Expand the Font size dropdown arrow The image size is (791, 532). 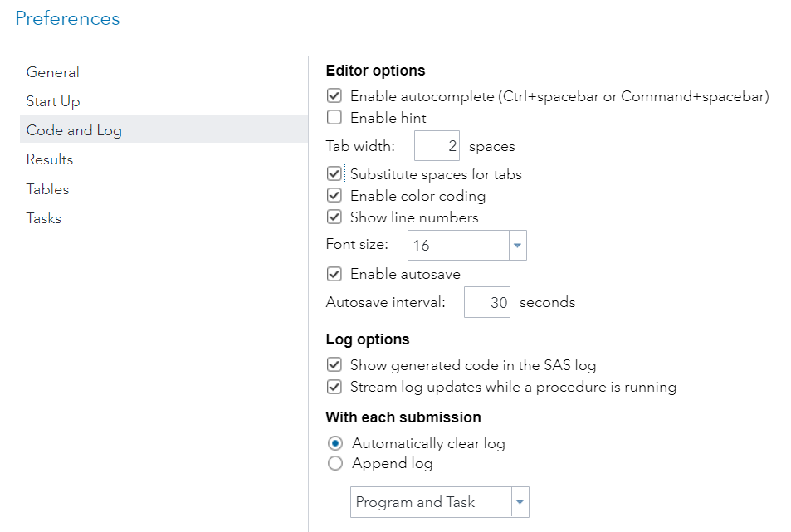[x=517, y=246]
